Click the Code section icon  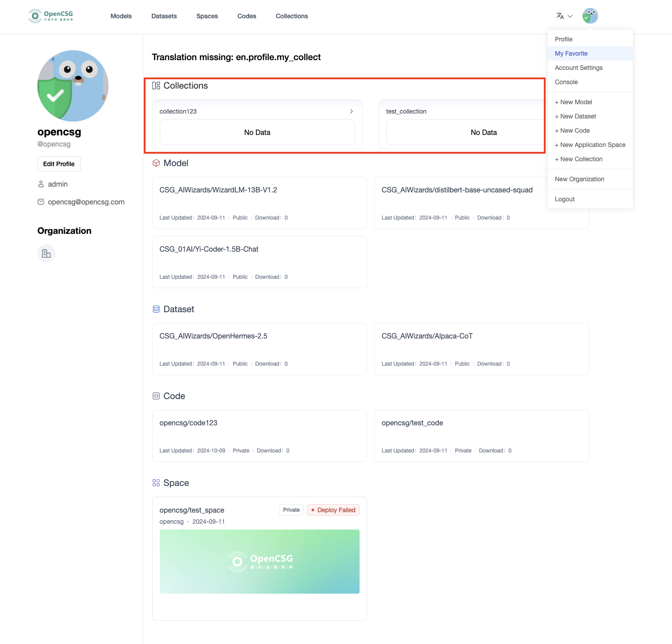click(x=156, y=396)
